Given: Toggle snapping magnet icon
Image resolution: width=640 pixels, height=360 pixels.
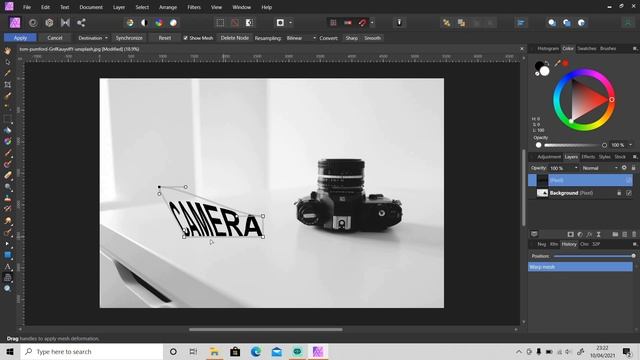Looking at the screenshot, I should pyautogui.click(x=362, y=23).
